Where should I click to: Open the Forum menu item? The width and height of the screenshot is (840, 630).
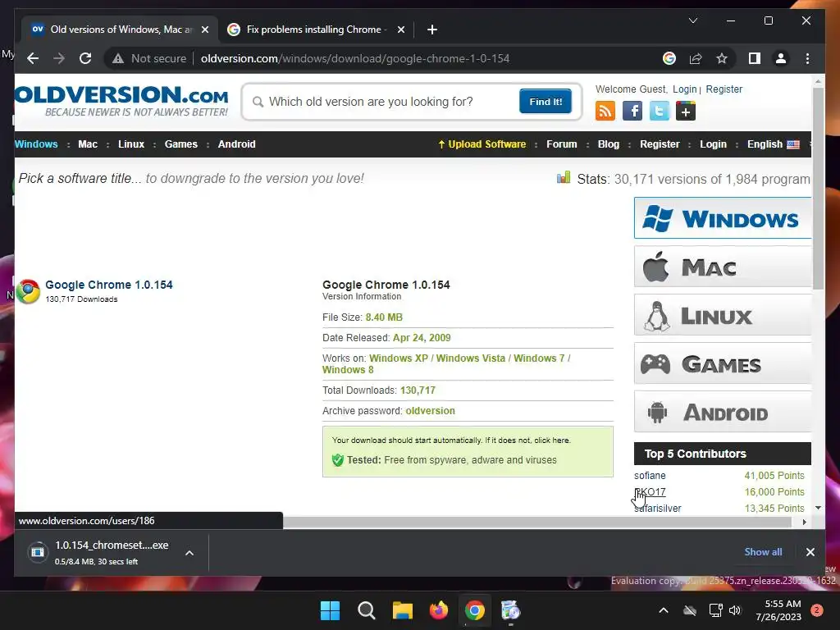point(561,144)
